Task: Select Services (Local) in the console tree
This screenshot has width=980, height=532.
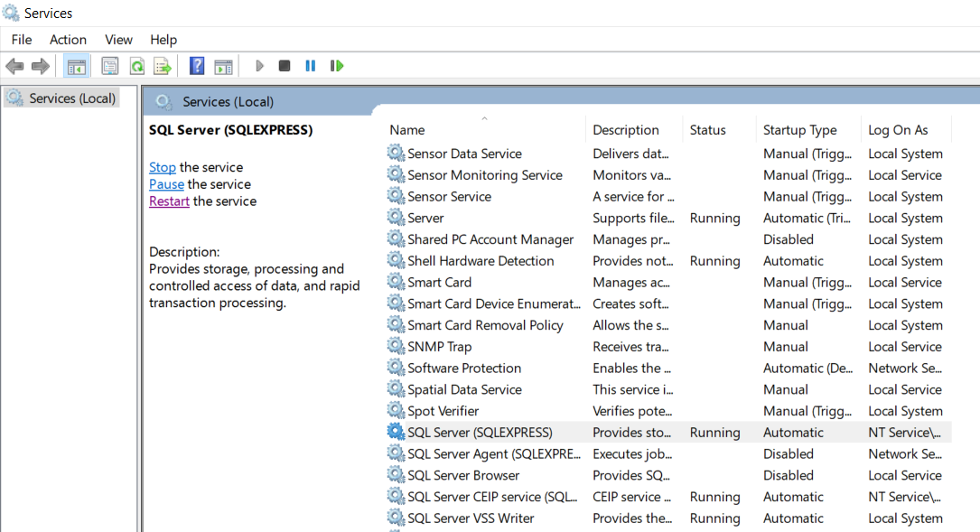Action: pos(71,98)
